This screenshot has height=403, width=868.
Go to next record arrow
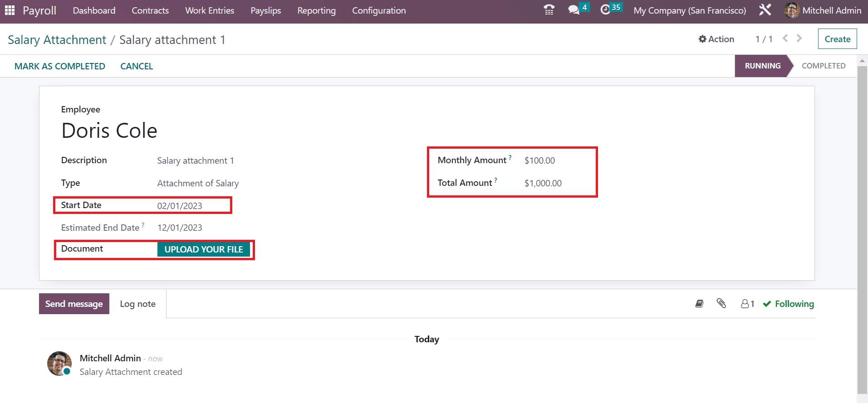[799, 39]
